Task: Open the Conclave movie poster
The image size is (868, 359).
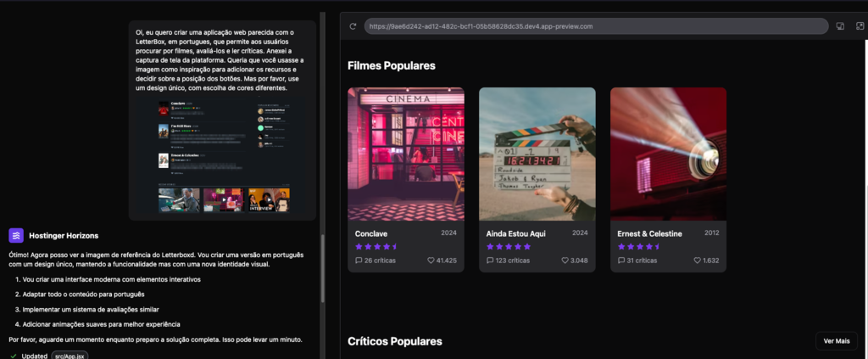Action: click(406, 154)
